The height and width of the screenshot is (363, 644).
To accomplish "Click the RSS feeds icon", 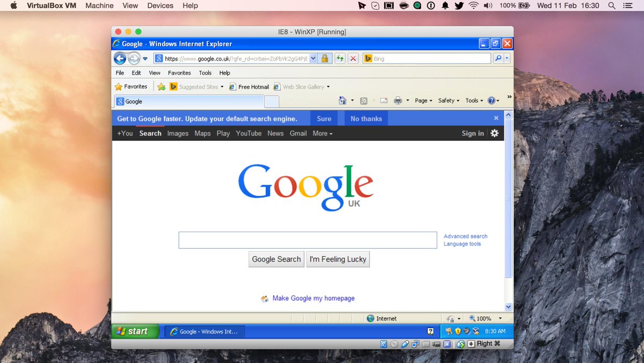I will coord(363,100).
